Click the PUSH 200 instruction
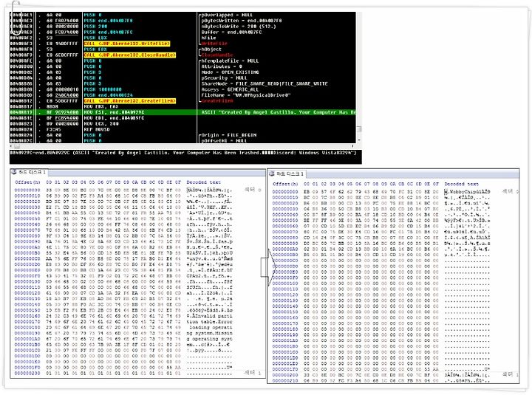The width and height of the screenshot is (532, 395). click(95, 27)
